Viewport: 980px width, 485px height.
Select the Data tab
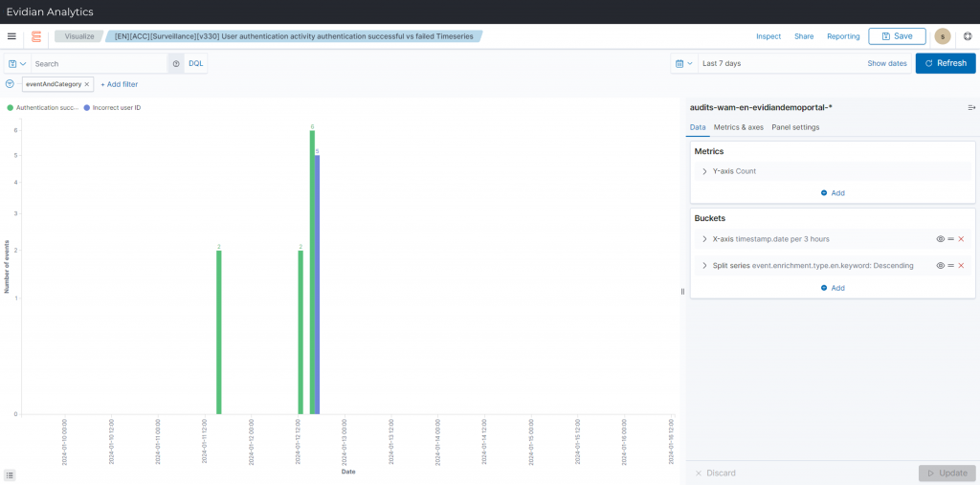coord(698,127)
